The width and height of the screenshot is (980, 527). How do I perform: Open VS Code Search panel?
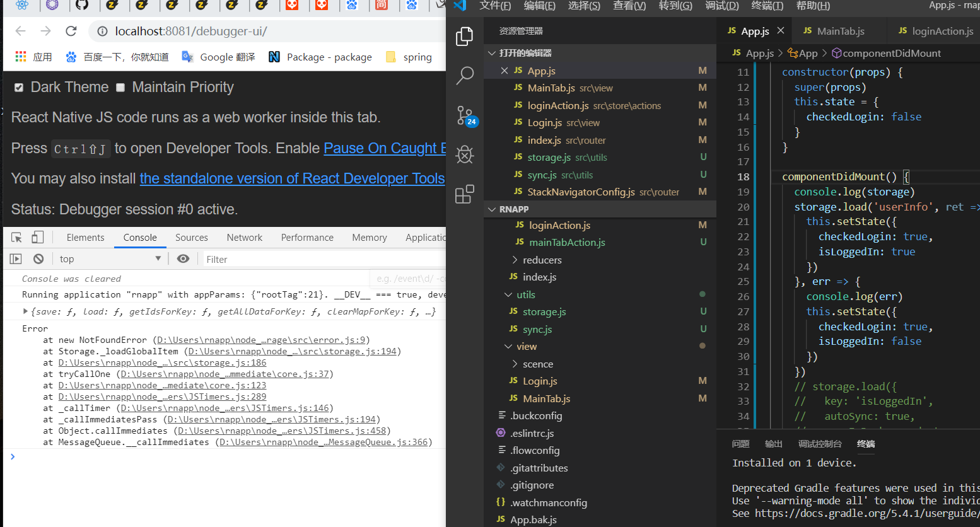click(464, 76)
